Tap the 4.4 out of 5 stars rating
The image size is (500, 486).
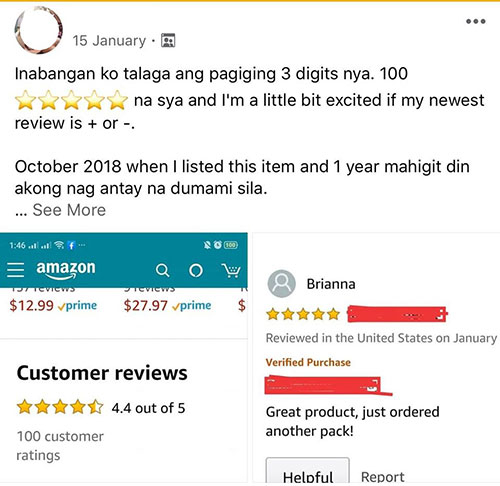click(101, 408)
